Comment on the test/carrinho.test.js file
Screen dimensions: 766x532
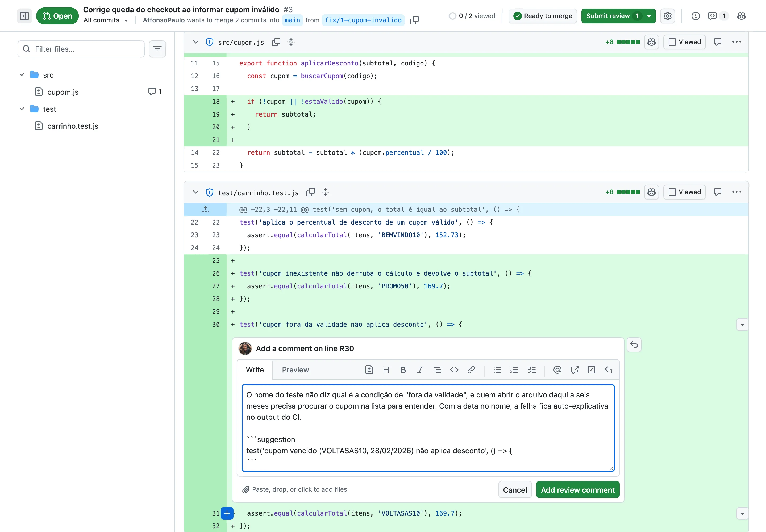[717, 192]
